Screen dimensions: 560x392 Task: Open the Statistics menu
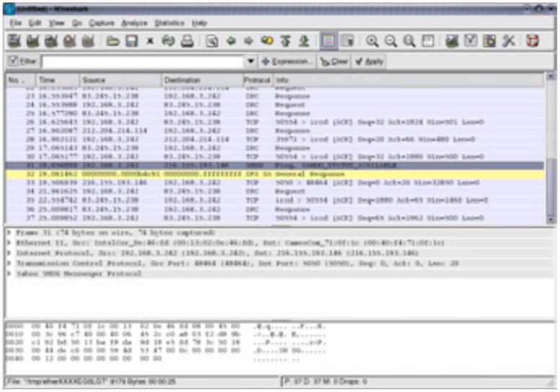pos(168,23)
